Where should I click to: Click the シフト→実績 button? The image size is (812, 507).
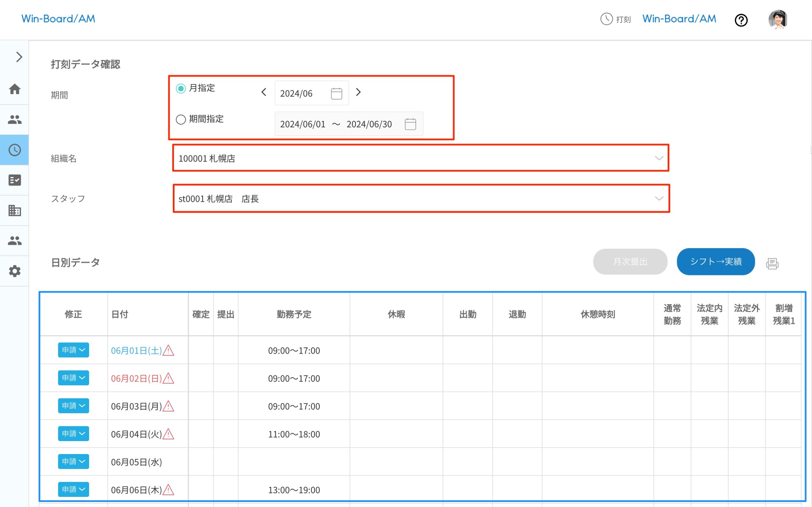click(715, 261)
